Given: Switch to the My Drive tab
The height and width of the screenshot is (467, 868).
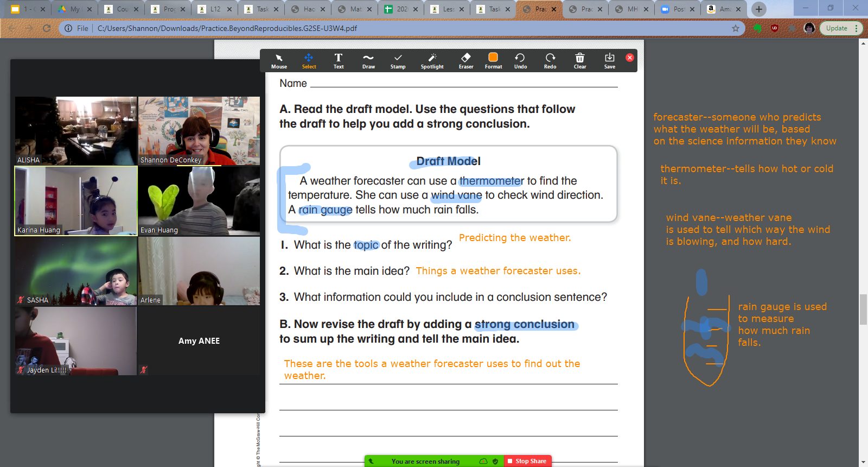Looking at the screenshot, I should [75, 9].
